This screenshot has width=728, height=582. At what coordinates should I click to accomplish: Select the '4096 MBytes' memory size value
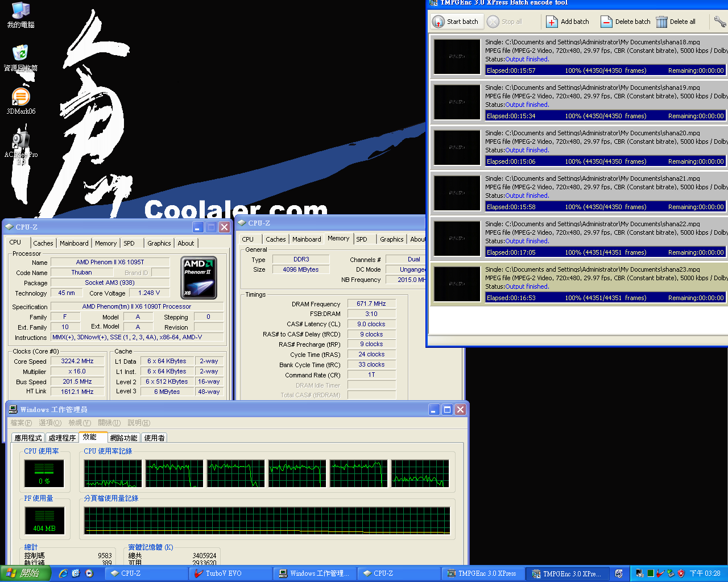point(301,269)
